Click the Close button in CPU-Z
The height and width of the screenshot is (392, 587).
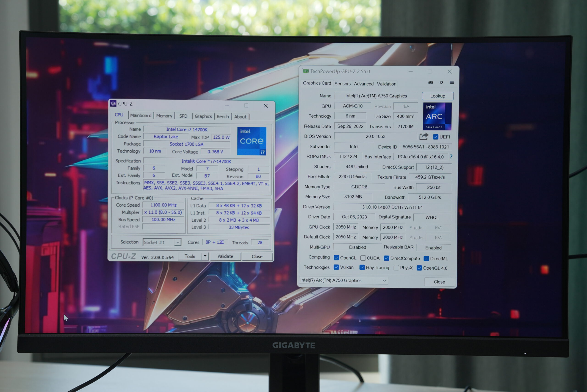(x=257, y=257)
